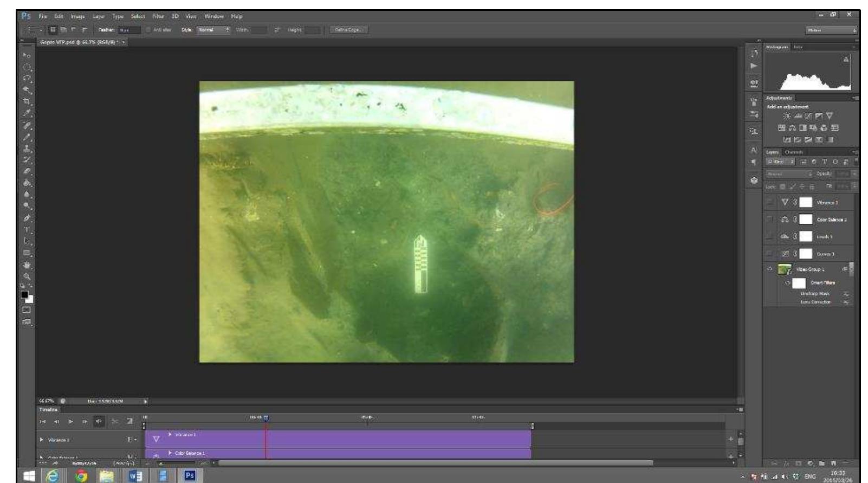Viewport: 868px width, 483px height.
Task: Select the Path Selection tool
Action: click(27, 241)
